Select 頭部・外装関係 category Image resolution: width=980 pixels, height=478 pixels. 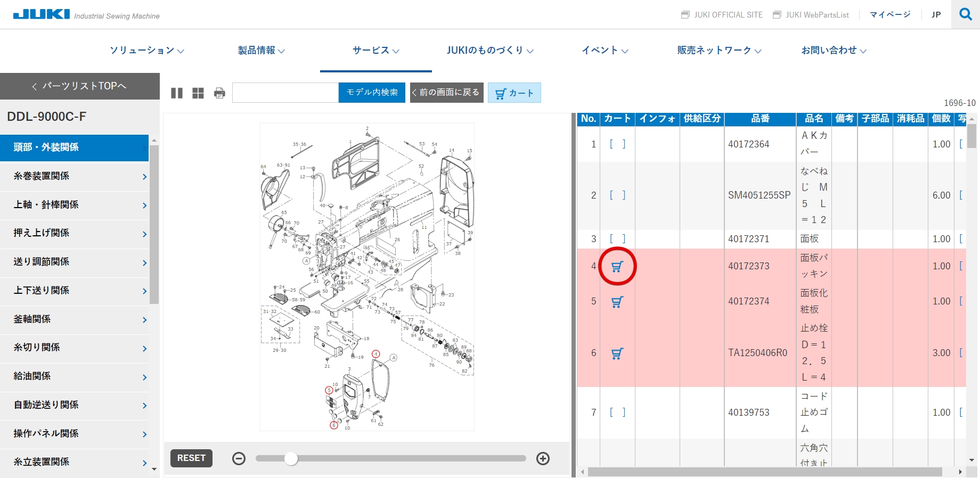coord(75,147)
